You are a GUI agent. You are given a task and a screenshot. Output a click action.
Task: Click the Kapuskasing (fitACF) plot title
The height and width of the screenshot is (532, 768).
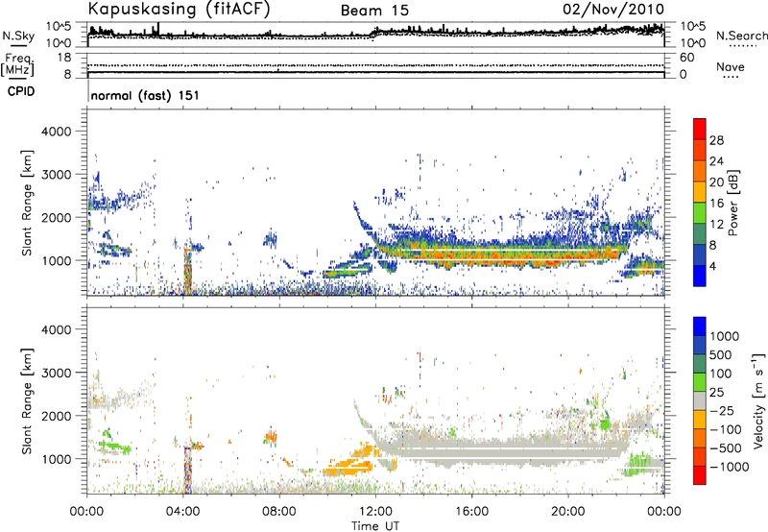[180, 10]
